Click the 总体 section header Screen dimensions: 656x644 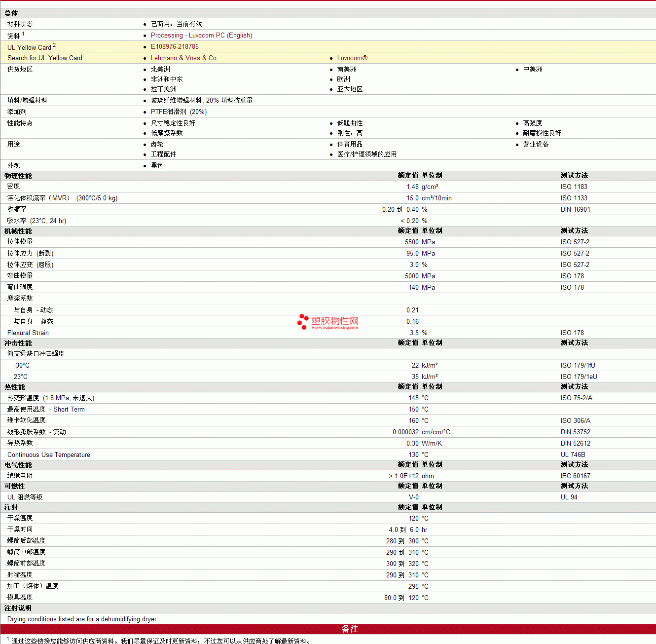pos(11,13)
